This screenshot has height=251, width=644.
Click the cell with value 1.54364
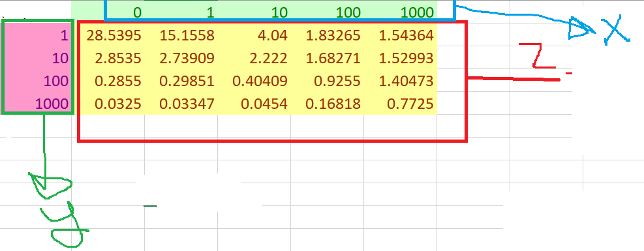(401, 35)
